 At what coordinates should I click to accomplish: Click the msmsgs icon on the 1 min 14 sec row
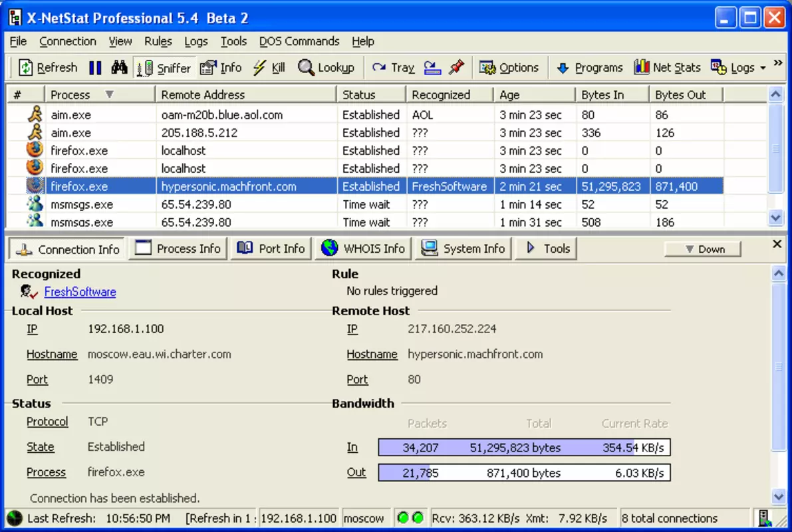point(35,203)
